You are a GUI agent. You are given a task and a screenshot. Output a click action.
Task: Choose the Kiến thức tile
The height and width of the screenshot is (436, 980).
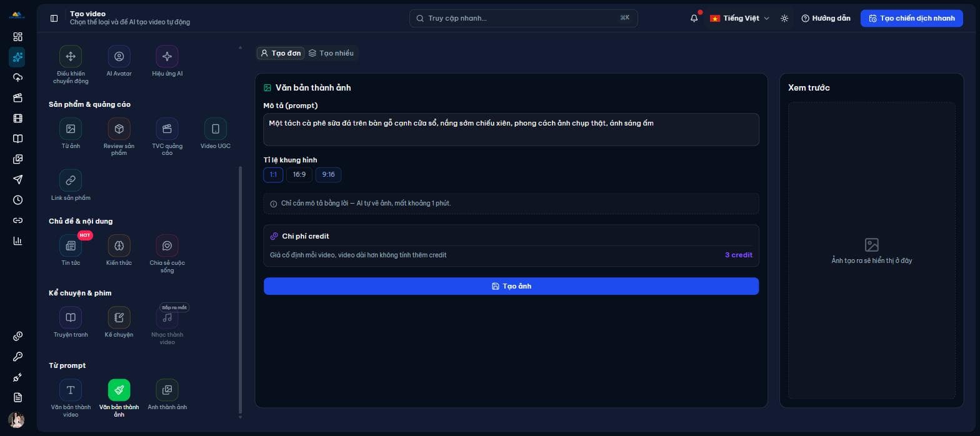pos(119,250)
